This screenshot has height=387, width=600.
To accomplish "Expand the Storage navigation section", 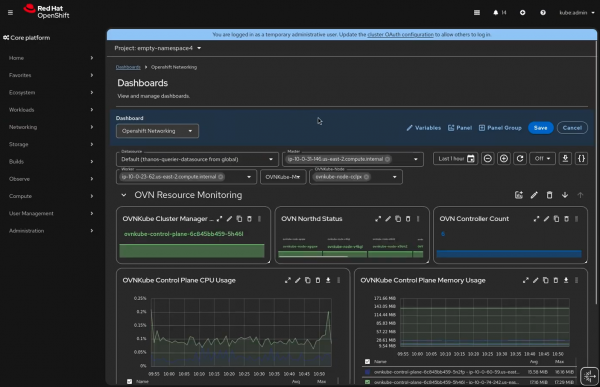I will pyautogui.click(x=51, y=144).
